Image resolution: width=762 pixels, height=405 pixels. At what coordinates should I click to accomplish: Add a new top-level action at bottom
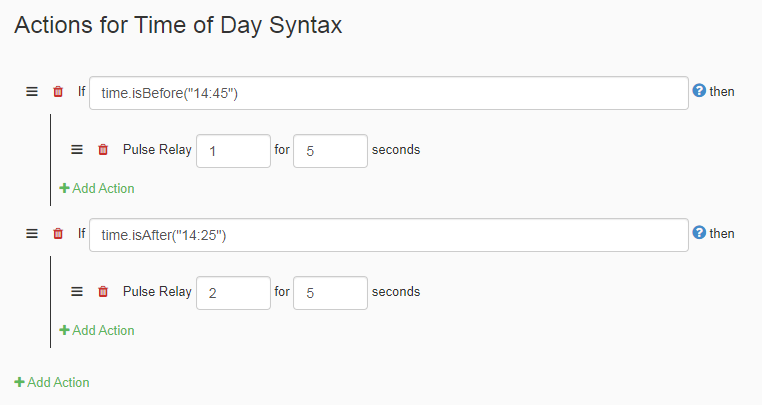(x=52, y=382)
